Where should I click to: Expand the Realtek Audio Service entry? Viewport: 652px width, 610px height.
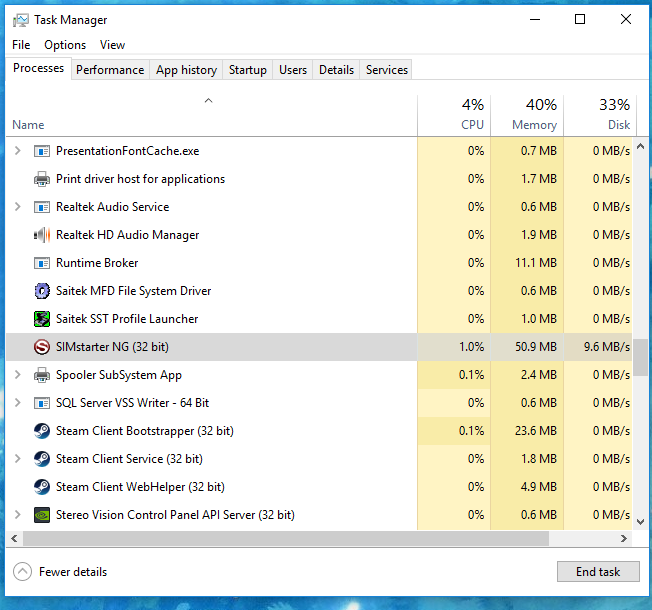pos(17,207)
